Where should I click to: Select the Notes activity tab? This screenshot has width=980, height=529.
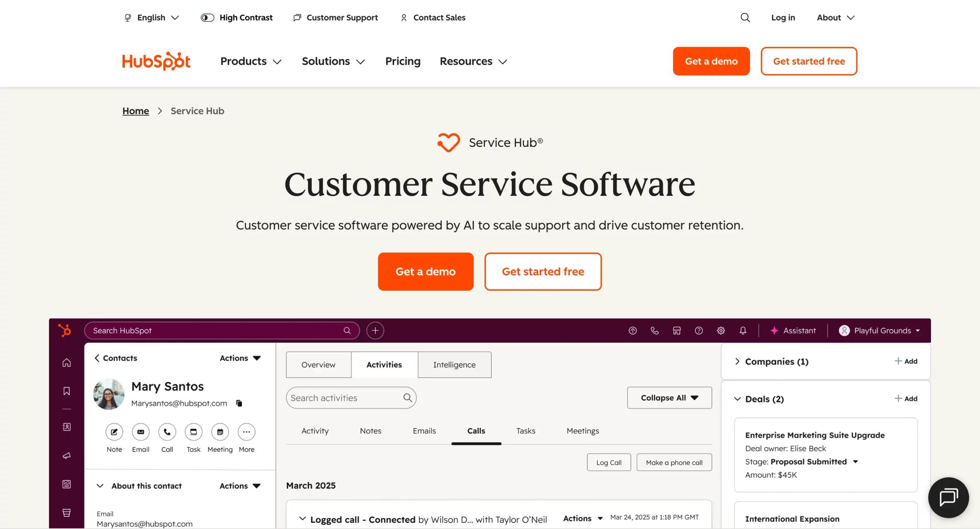pos(370,431)
